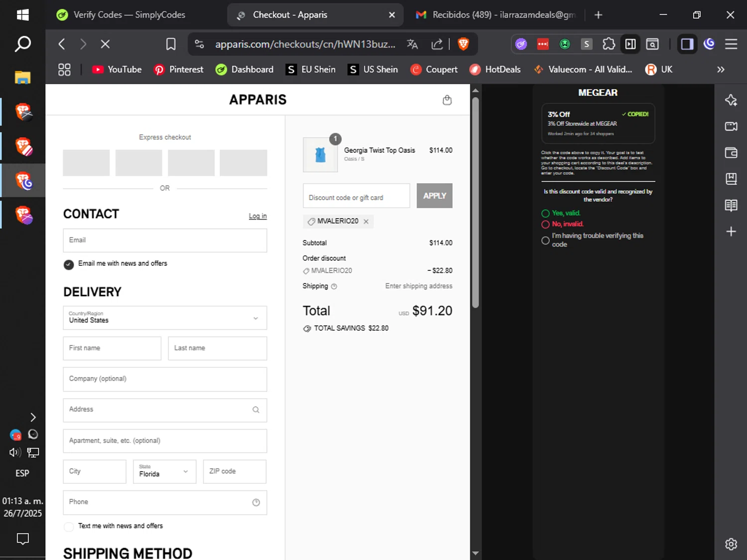The height and width of the screenshot is (560, 747).
Task: Open a new browser tab
Action: point(599,15)
